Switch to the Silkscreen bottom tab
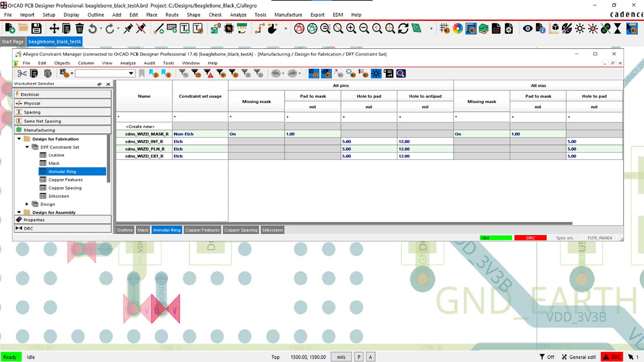Image resolution: width=644 pixels, height=362 pixels. (x=272, y=230)
